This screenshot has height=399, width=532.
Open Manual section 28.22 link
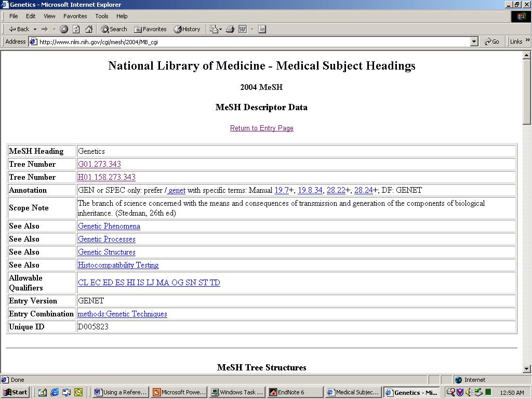pyautogui.click(x=336, y=190)
